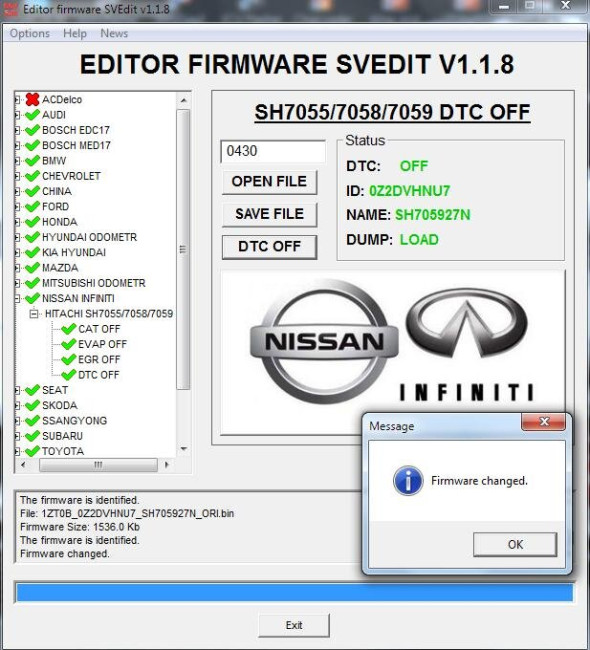Click the green check icon beside MAZDA

[x=32, y=267]
